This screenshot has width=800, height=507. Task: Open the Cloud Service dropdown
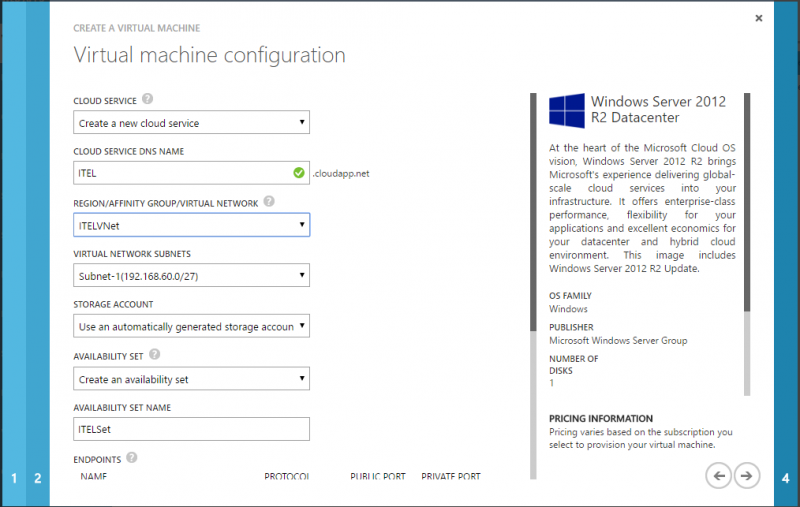[191, 122]
